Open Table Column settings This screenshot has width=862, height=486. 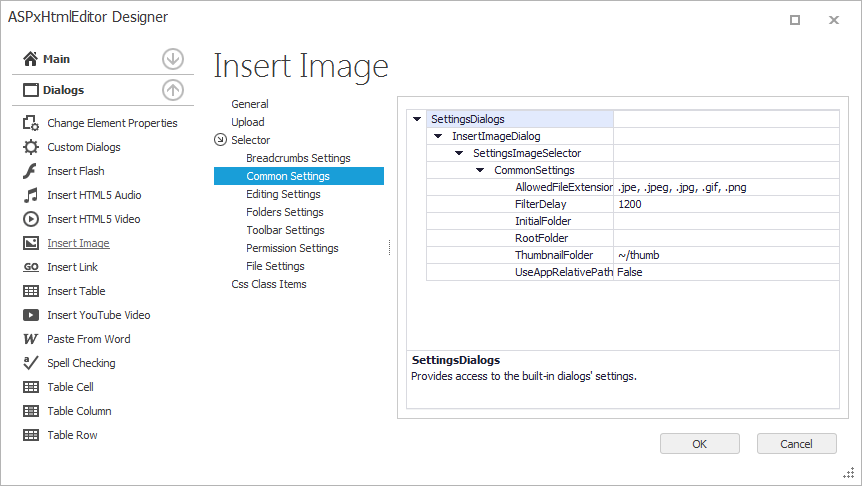[79, 411]
